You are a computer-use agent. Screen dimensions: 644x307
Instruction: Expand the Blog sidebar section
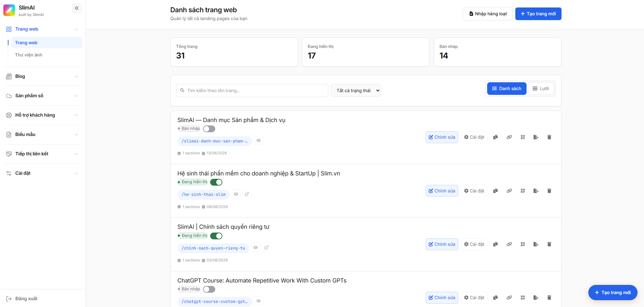pyautogui.click(x=43, y=76)
